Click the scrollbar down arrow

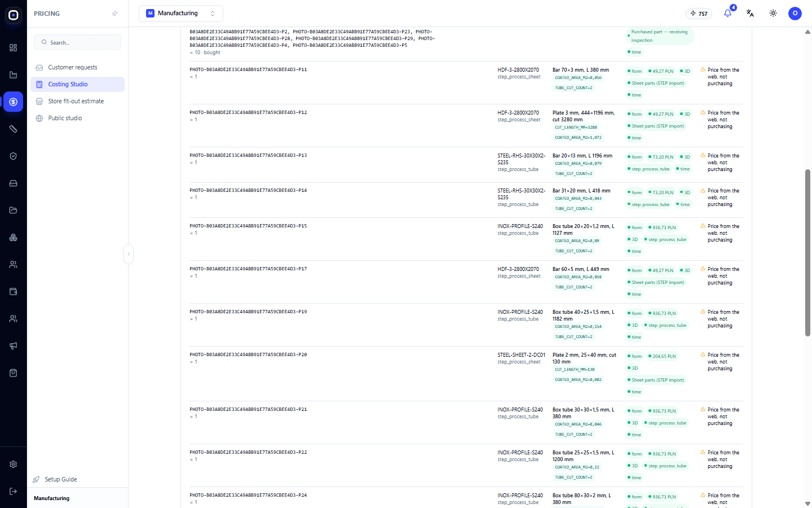807,503
